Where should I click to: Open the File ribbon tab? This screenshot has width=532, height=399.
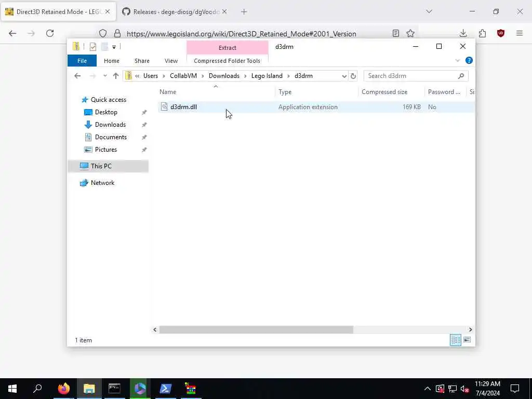coord(82,61)
